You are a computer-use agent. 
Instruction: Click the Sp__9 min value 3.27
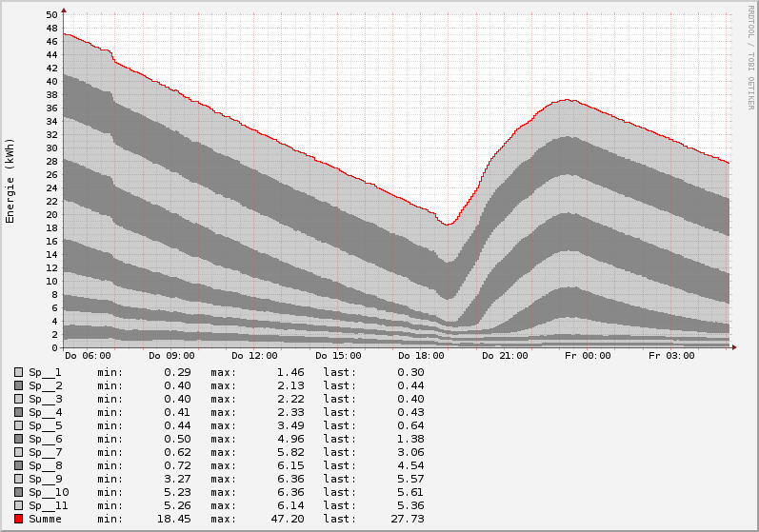pyautogui.click(x=171, y=479)
